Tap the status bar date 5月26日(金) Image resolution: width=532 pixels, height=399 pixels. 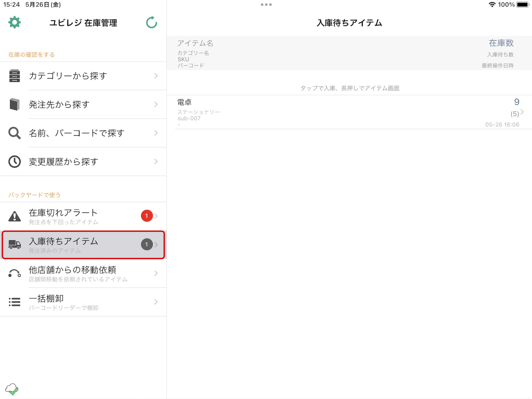[43, 5]
